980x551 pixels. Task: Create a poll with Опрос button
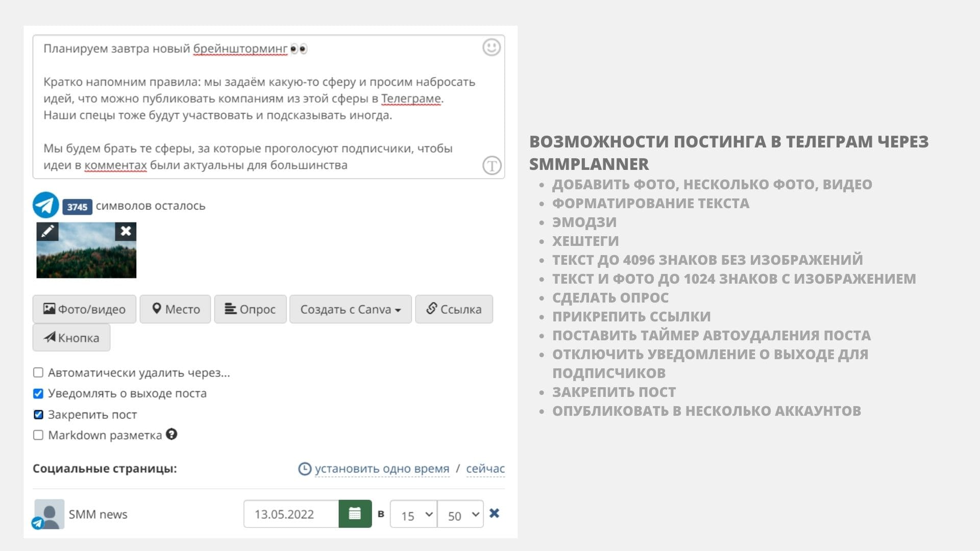pyautogui.click(x=250, y=309)
